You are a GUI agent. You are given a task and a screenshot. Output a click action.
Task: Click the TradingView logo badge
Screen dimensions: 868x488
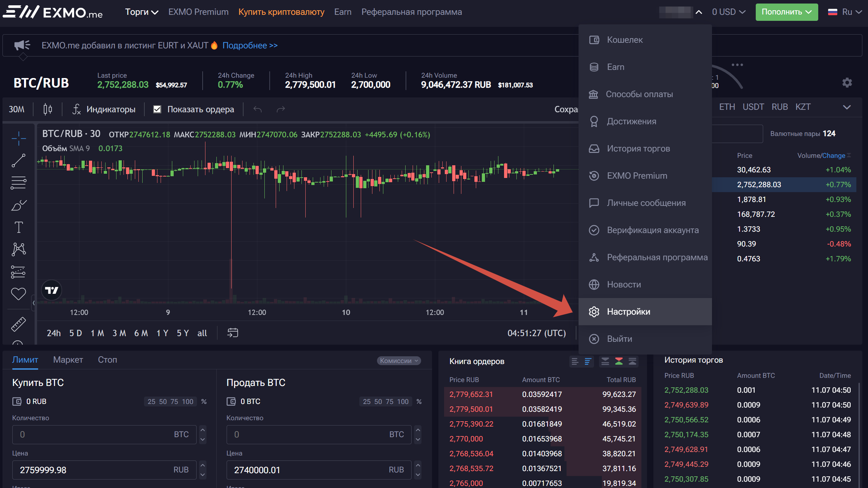pos(52,290)
